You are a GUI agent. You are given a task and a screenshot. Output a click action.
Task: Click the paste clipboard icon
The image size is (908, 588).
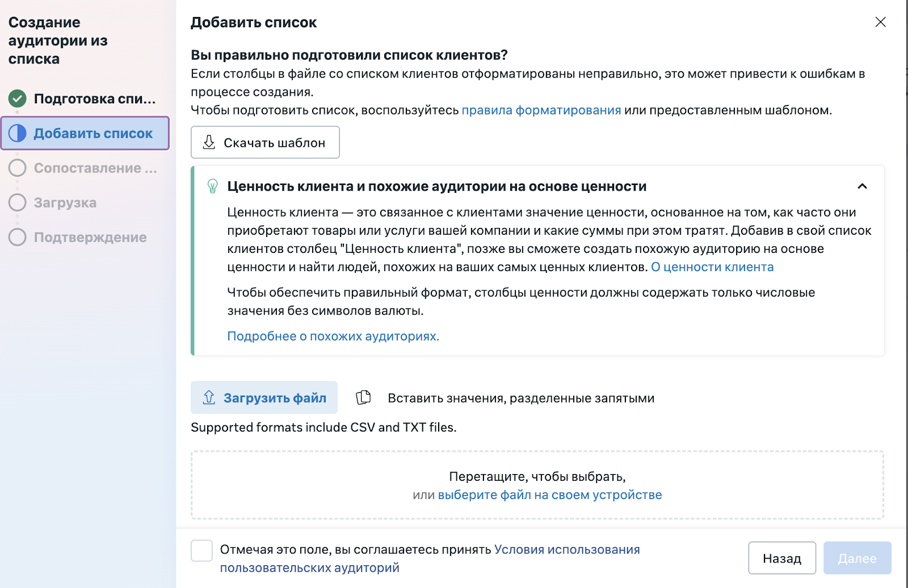coord(363,397)
